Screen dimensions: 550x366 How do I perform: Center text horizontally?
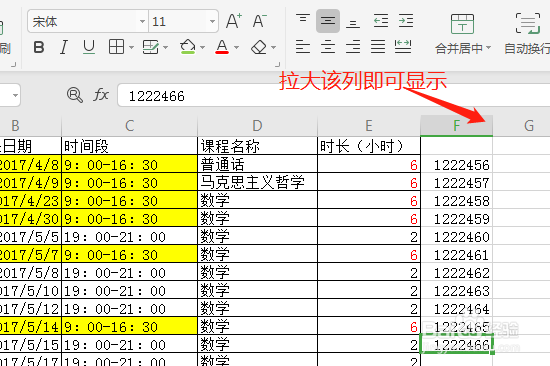(328, 47)
